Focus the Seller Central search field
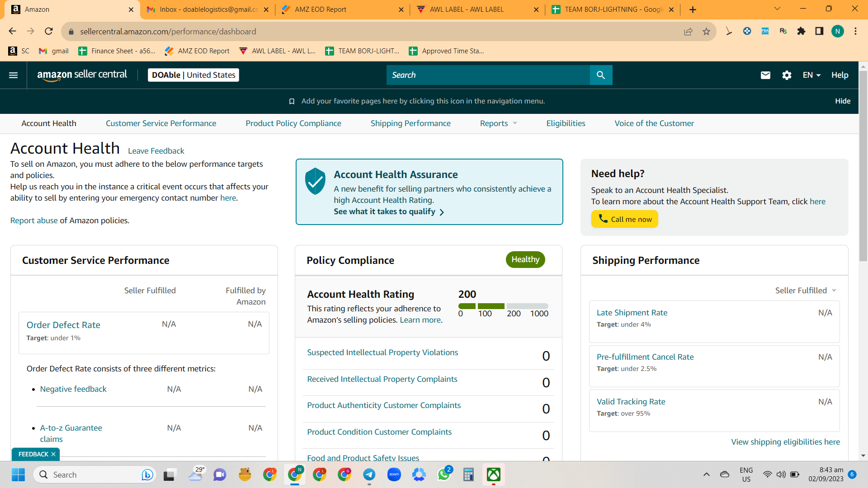The height and width of the screenshot is (488, 868). 488,75
